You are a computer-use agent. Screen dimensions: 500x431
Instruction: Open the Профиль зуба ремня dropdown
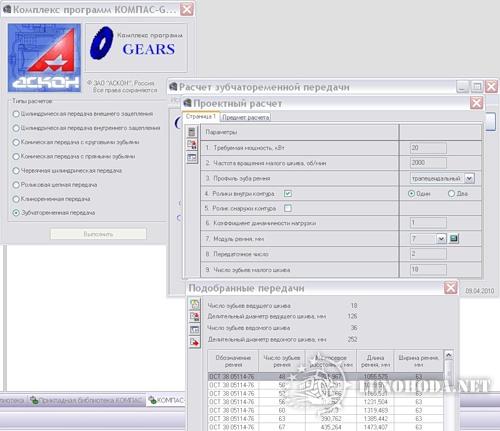pos(469,178)
